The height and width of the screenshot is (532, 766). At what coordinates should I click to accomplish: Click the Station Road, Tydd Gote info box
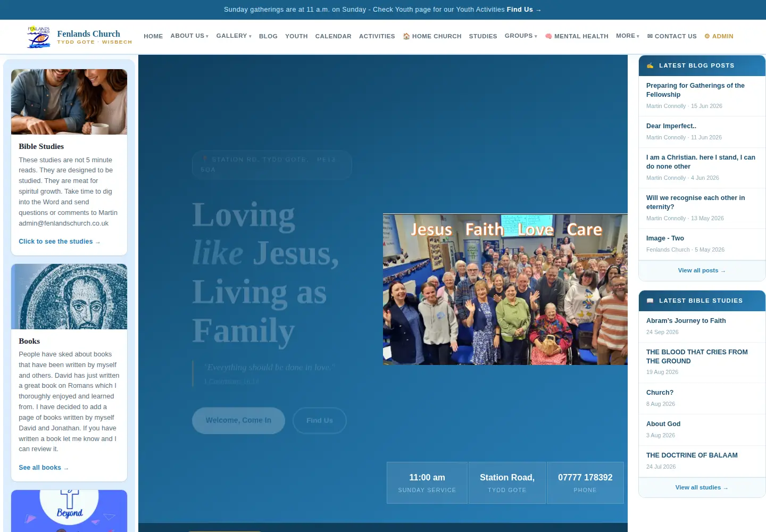coord(507,483)
